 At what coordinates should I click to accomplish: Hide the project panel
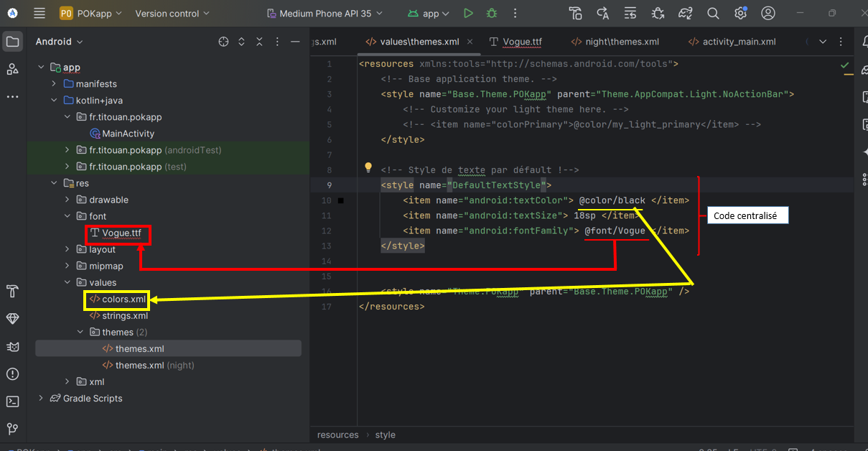click(x=295, y=42)
